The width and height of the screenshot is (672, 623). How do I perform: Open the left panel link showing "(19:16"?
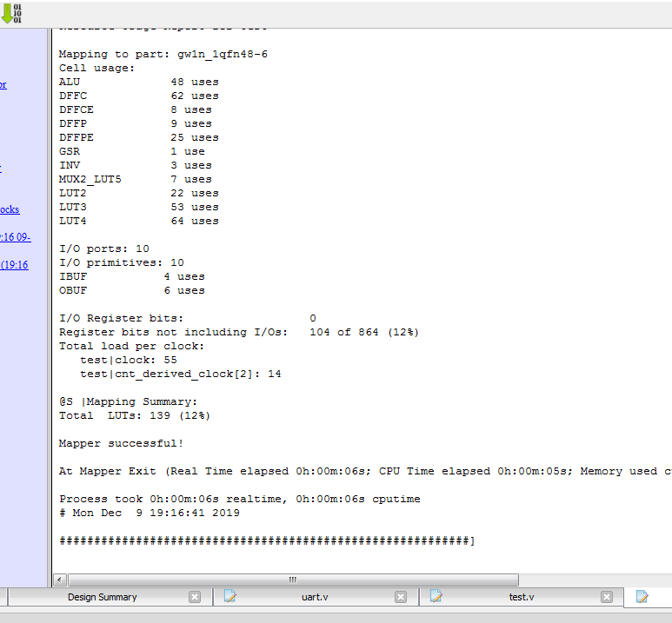pos(14,265)
